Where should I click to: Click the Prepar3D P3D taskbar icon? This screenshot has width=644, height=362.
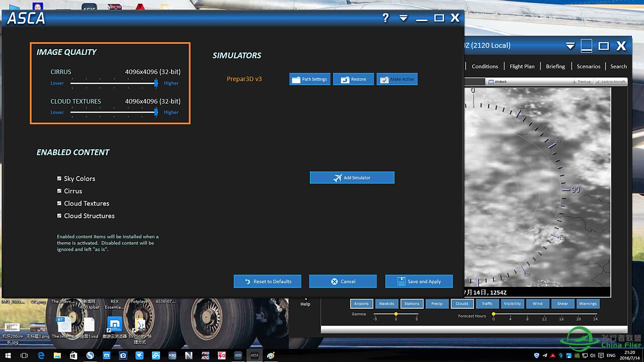coord(172,355)
